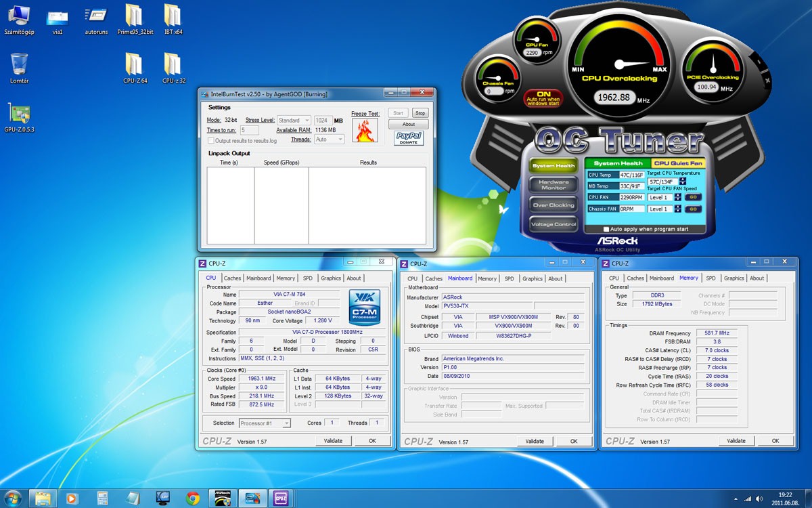Switch to IntelBurnTest taskbar item
Image resolution: width=812 pixels, height=508 pixels.
(x=253, y=499)
